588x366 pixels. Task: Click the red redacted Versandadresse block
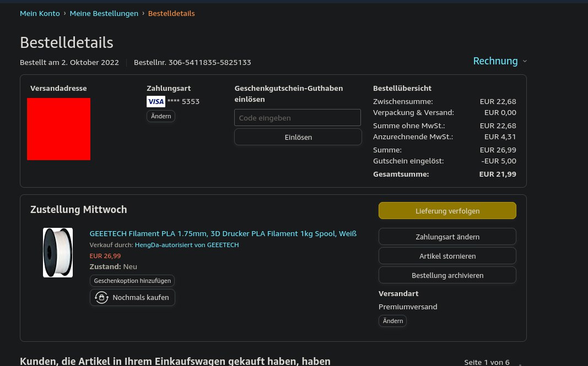tap(58, 129)
